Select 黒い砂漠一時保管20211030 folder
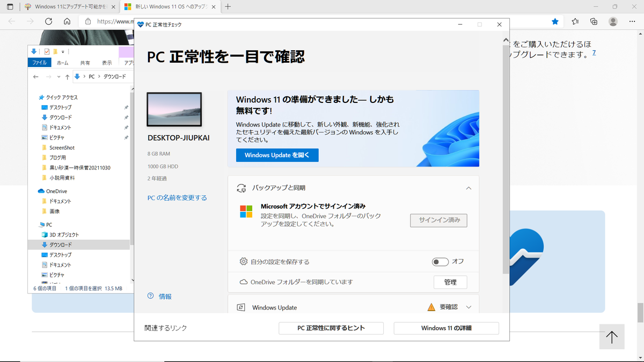Viewport: 644px width, 362px height. pos(80,168)
